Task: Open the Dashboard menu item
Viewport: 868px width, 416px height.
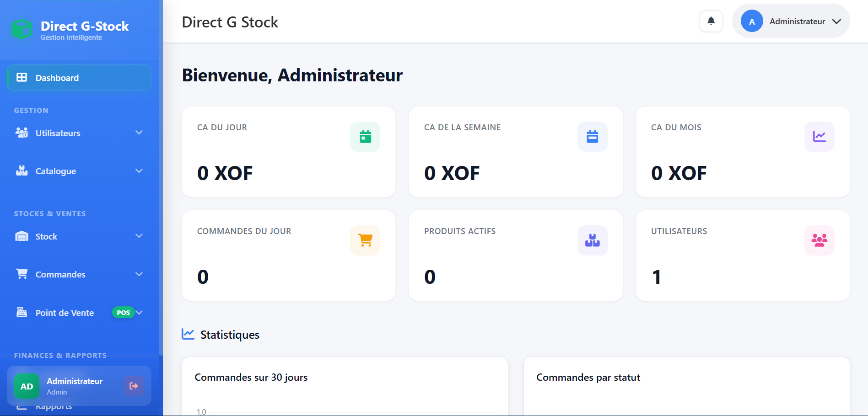Action: tap(79, 78)
